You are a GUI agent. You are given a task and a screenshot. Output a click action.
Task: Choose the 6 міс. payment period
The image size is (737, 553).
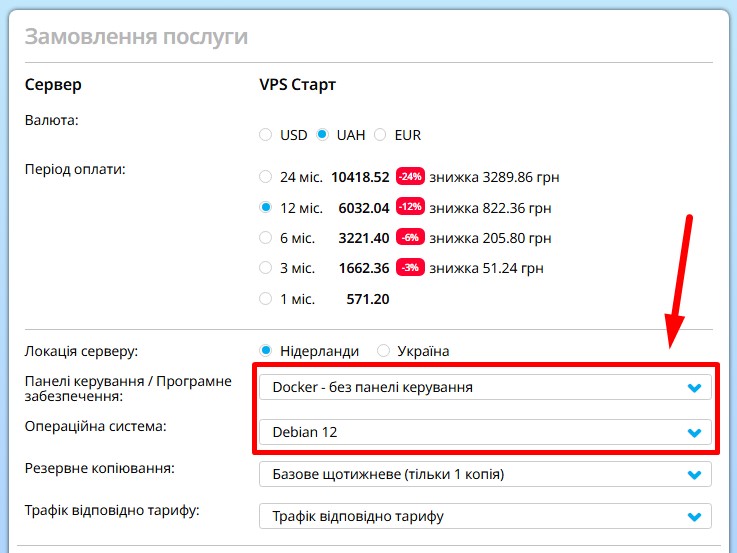[x=266, y=238]
